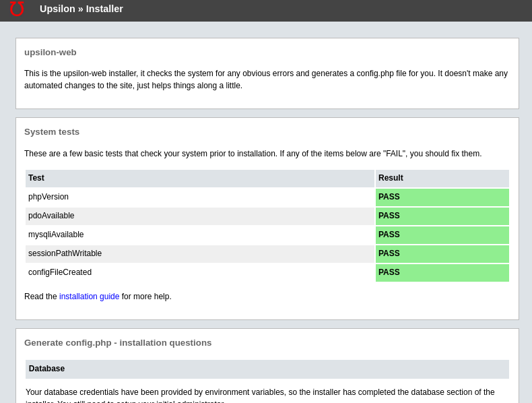The height and width of the screenshot is (403, 532).
Task: Select the upsilon-web section heading
Action: coord(51,53)
